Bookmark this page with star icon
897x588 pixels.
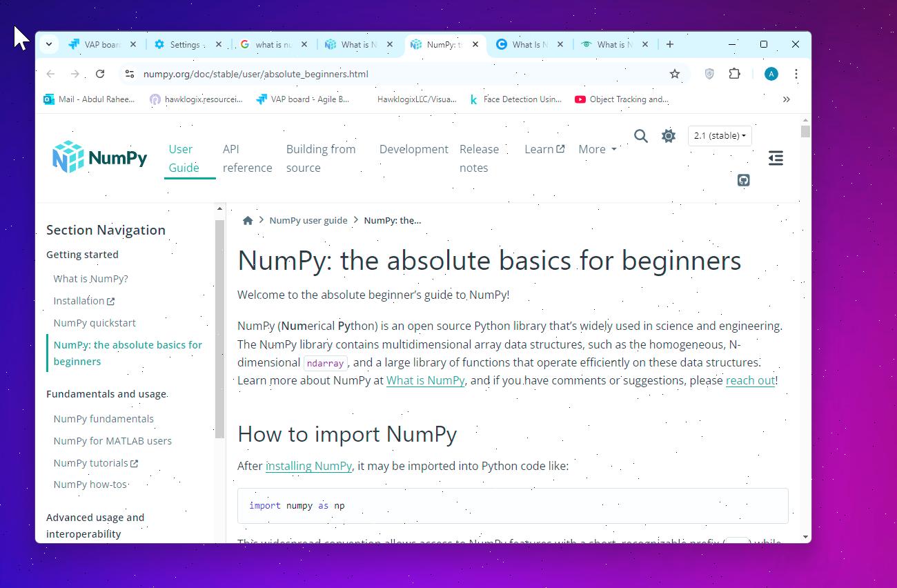pyautogui.click(x=675, y=74)
